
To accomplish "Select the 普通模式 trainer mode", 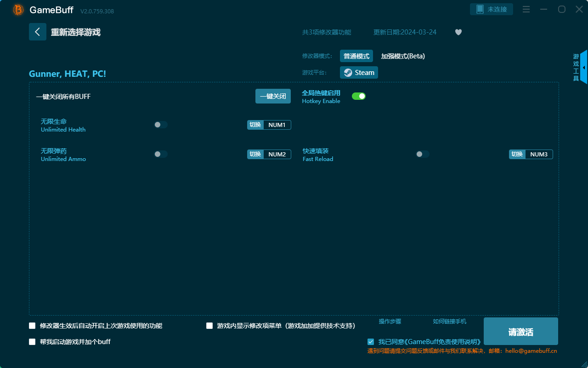I will pyautogui.click(x=356, y=56).
